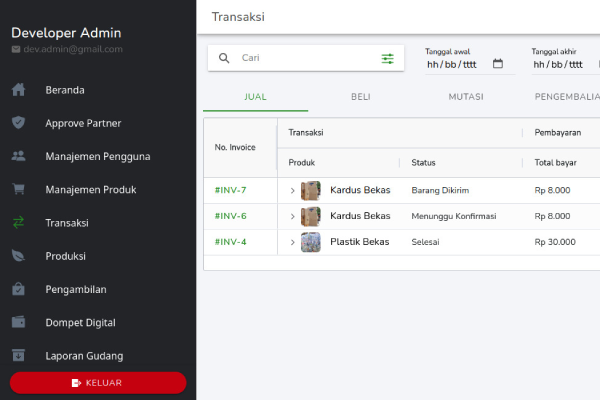Click the Manajemen Pengguna users icon

[x=18, y=156]
